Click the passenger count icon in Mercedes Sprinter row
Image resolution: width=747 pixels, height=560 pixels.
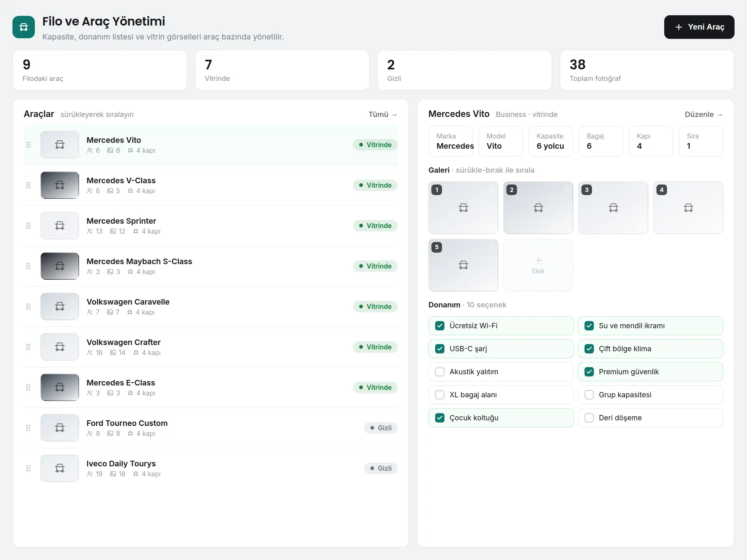(x=90, y=231)
